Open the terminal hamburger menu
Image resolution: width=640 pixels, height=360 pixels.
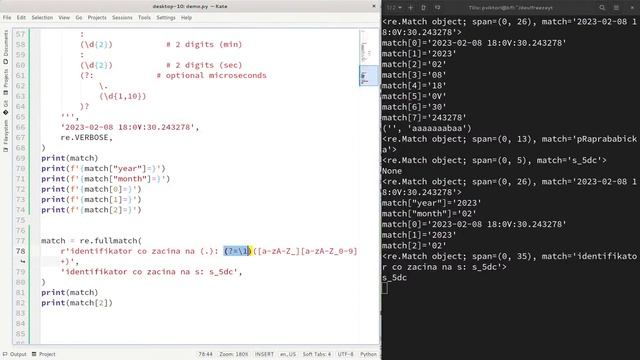[616, 7]
